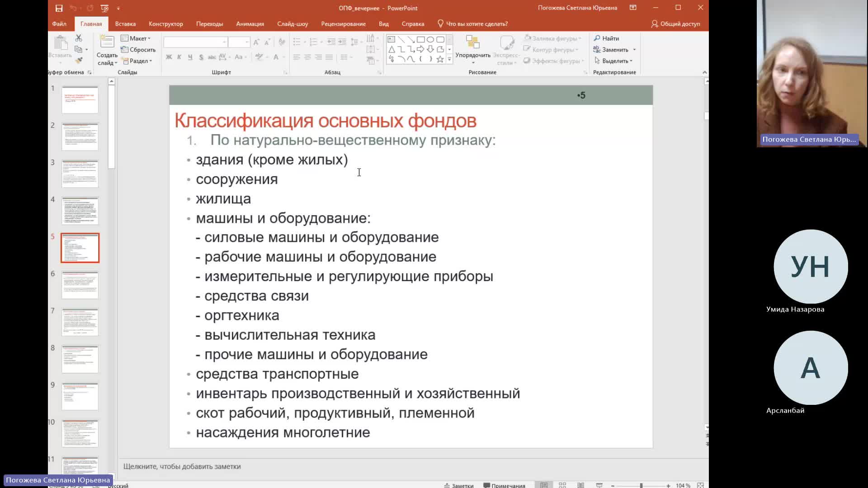Screen dimensions: 868x488
Task: Open the font size combo box
Action: click(239, 42)
